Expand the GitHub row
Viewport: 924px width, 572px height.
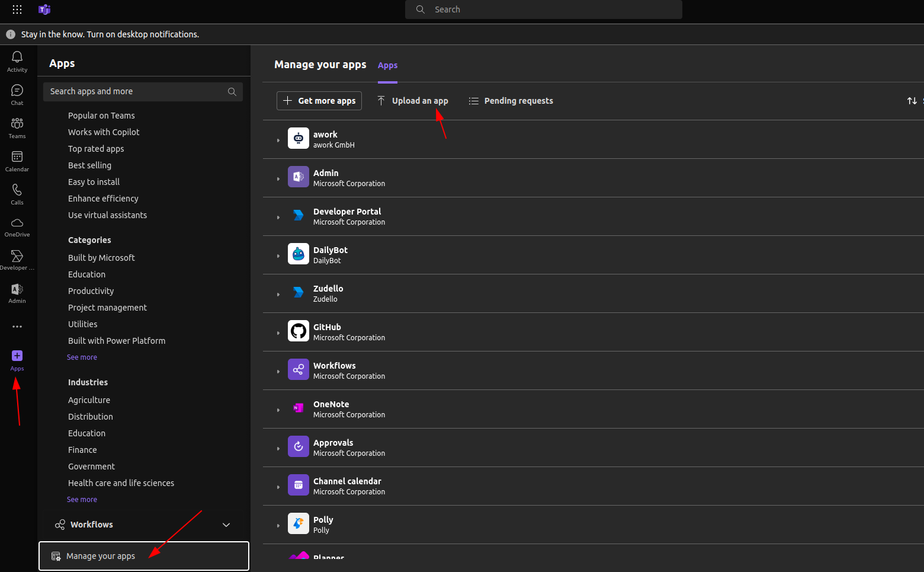point(278,333)
